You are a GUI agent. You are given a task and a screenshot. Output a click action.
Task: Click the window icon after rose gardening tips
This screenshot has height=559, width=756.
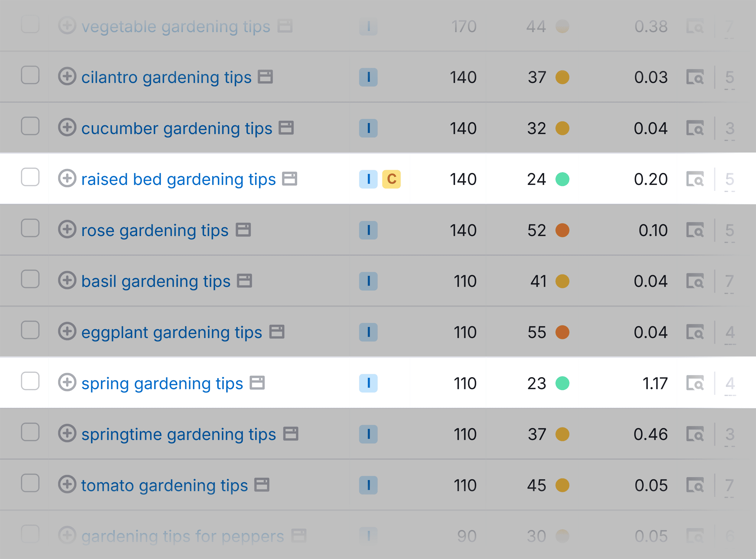point(243,230)
